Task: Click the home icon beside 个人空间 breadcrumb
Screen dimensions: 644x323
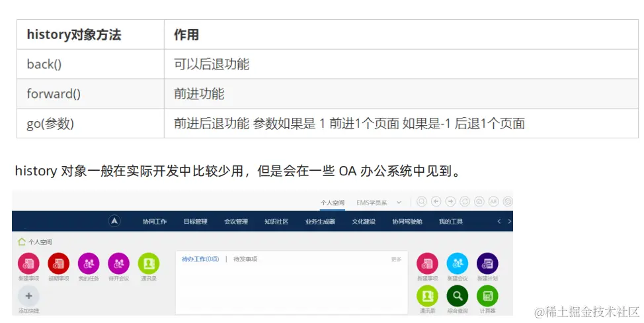Action: click(x=22, y=242)
